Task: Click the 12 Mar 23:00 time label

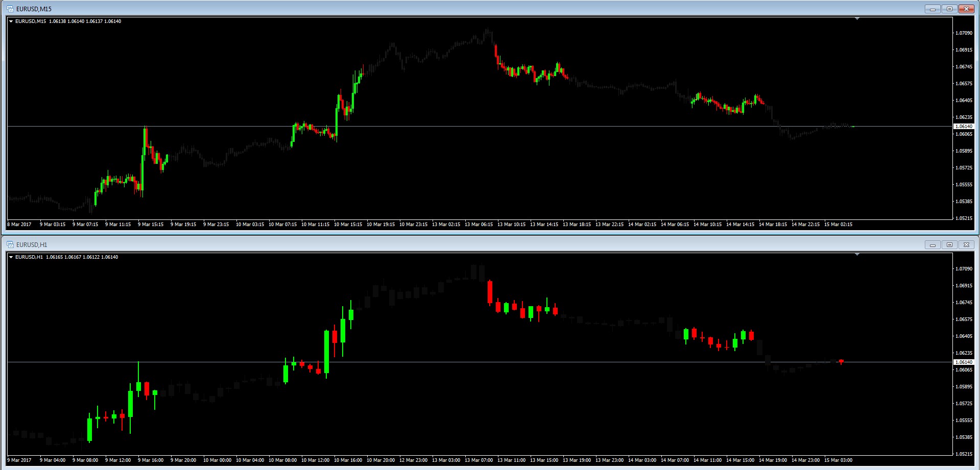Action: pos(413,460)
